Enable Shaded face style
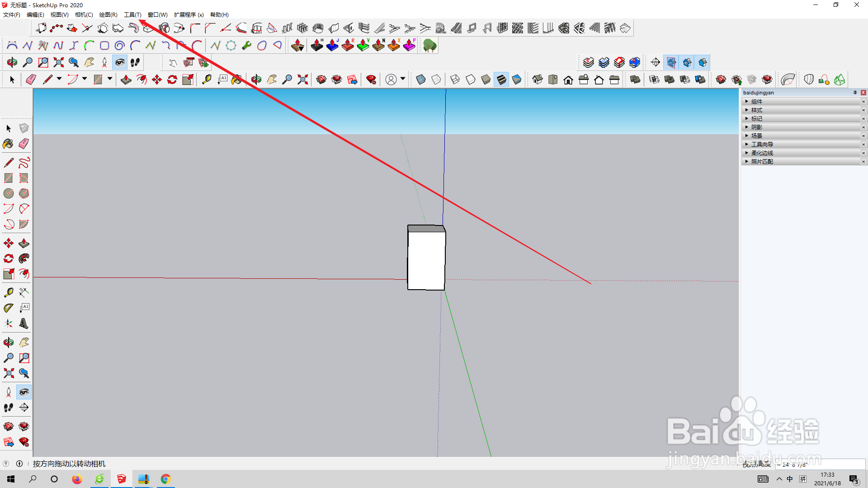Screen dimensions: 868x488 click(x=486, y=80)
